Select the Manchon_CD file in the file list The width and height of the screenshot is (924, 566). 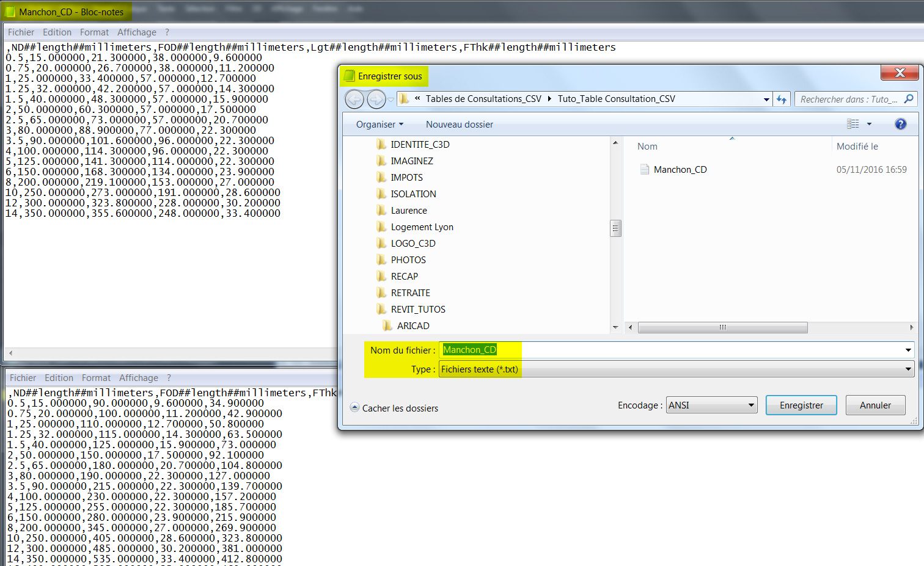point(679,170)
